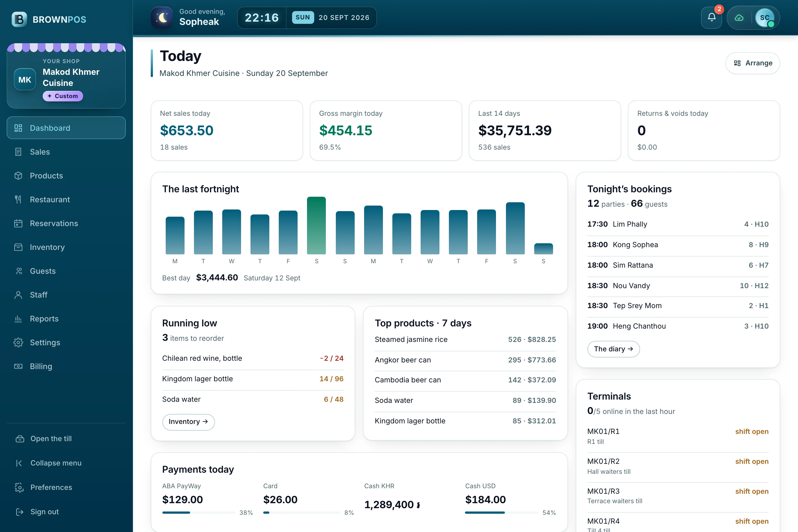Screen dimensions: 798x532
Task: Select the green Saturday best-day bar
Action: 316,225
